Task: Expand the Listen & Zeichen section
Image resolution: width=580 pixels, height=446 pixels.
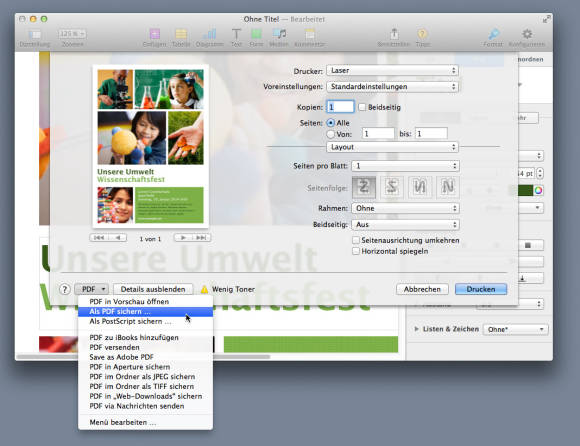Action: (x=417, y=329)
